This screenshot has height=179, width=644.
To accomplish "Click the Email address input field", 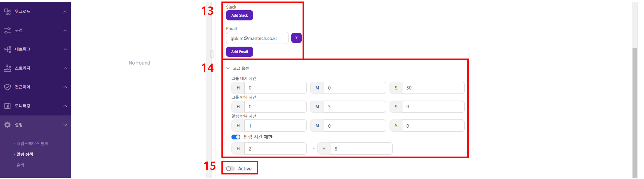I will pyautogui.click(x=257, y=38).
